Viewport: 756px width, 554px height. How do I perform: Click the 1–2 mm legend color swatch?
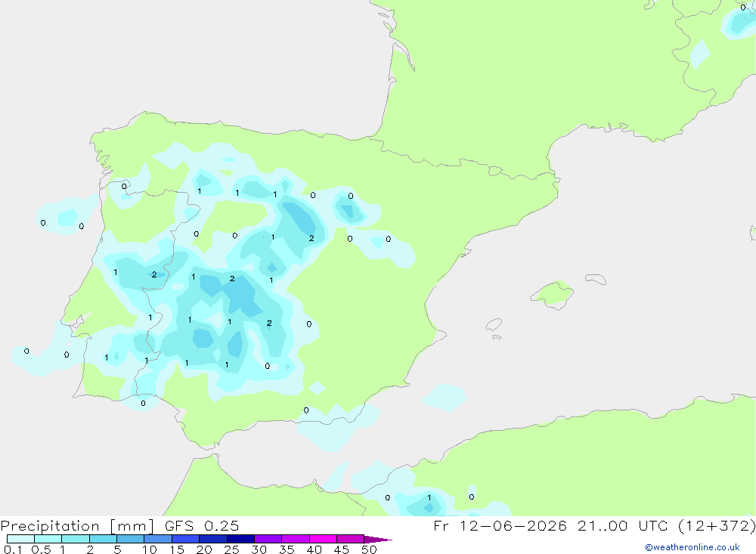coord(76,539)
